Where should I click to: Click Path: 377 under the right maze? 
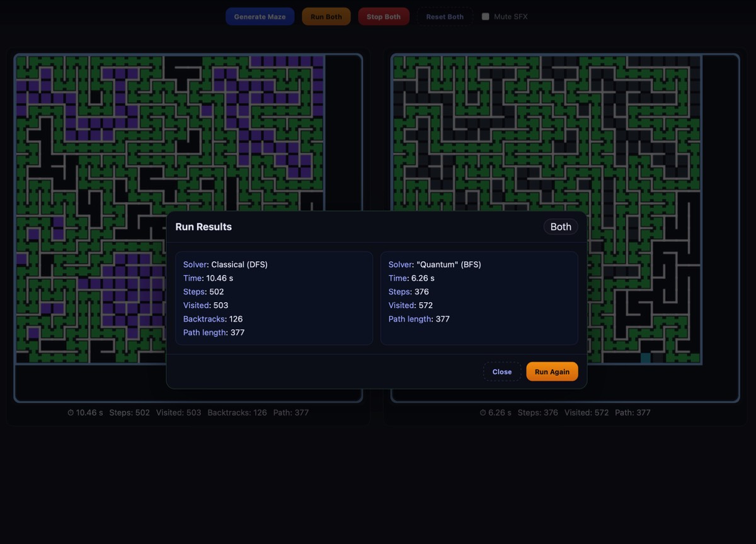[x=633, y=413]
